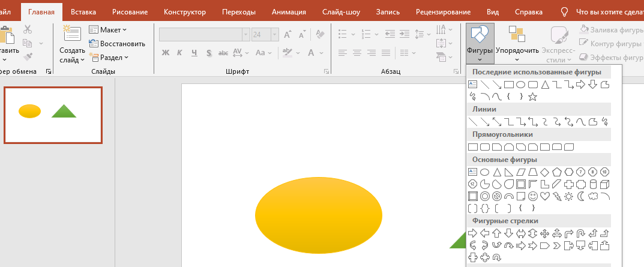
Task: Pick the left arrow in block arrows
Action: click(484, 233)
